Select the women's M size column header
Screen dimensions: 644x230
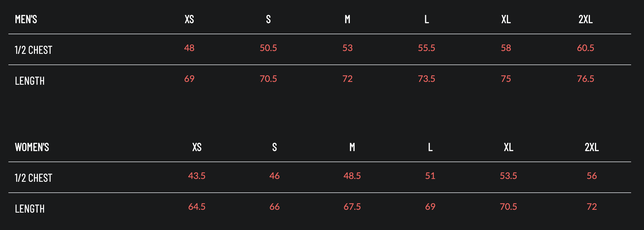[352, 147]
